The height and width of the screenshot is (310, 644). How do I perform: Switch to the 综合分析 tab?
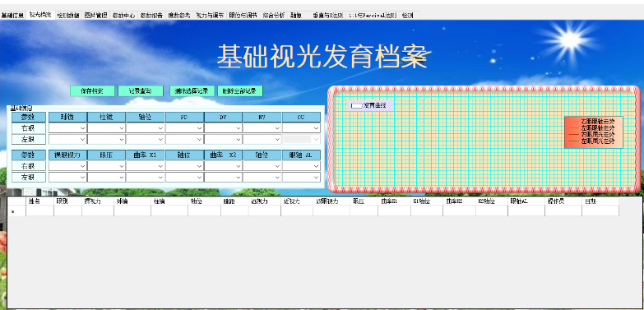pyautogui.click(x=274, y=16)
